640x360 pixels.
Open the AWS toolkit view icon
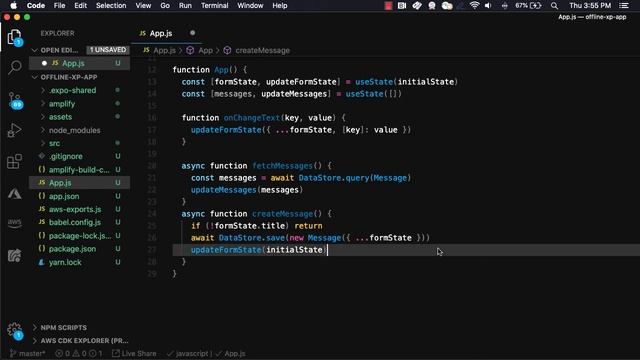point(14,222)
